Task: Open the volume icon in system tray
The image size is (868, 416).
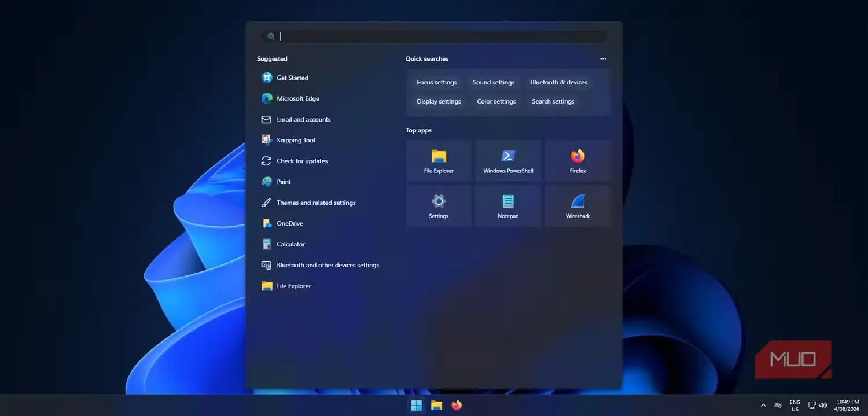Action: 823,406
